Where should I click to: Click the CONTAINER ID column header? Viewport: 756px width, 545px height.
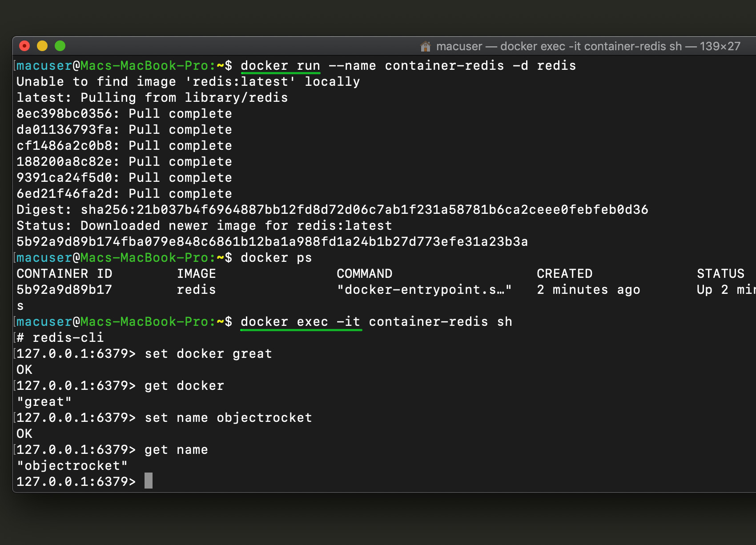(x=64, y=274)
